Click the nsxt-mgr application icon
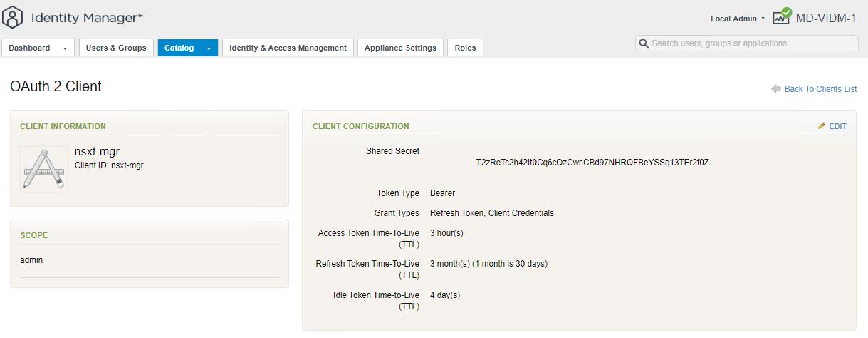This screenshot has height=338, width=868. click(44, 169)
